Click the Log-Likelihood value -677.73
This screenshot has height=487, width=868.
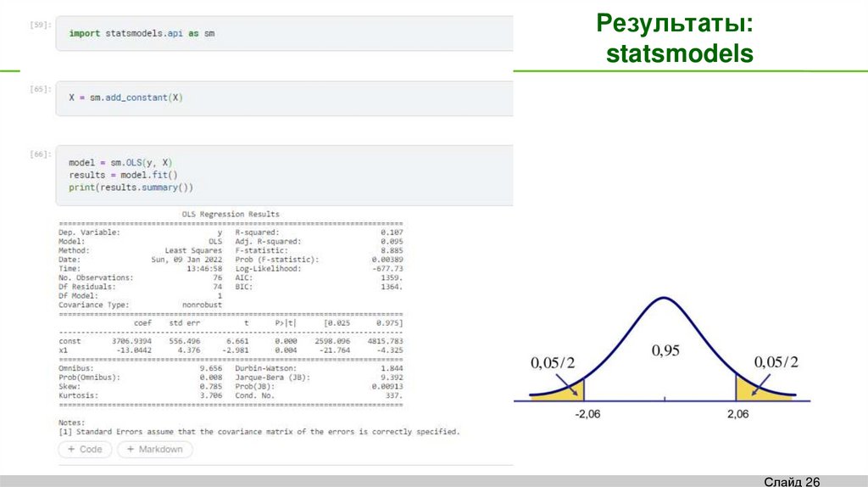point(387,269)
